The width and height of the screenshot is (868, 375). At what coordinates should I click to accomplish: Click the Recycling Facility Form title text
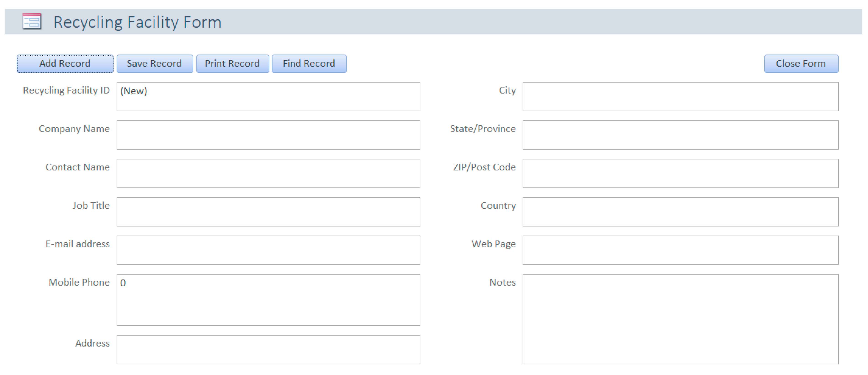[x=138, y=22]
